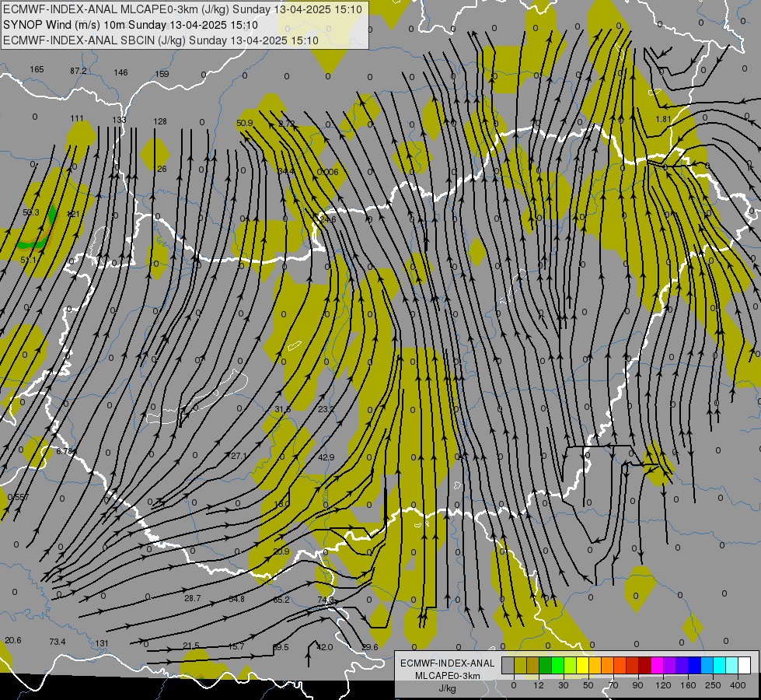Click the map value 1.81

[664, 119]
